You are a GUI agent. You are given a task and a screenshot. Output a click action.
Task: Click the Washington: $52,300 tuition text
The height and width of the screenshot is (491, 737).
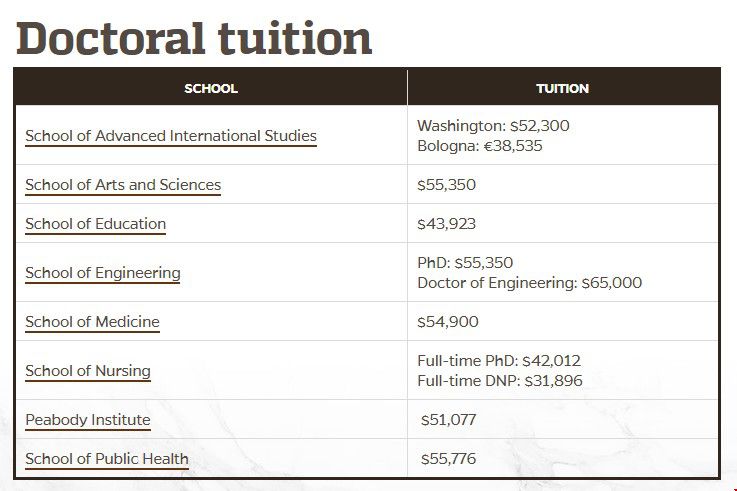tap(493, 126)
